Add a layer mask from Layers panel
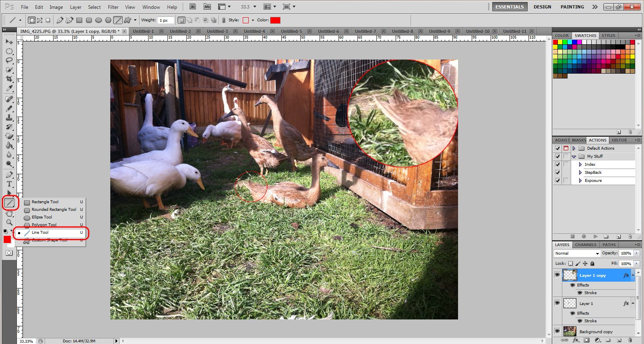 point(586,340)
